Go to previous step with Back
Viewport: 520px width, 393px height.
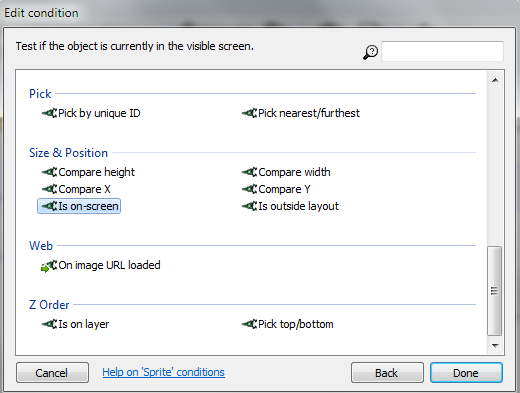(x=387, y=373)
